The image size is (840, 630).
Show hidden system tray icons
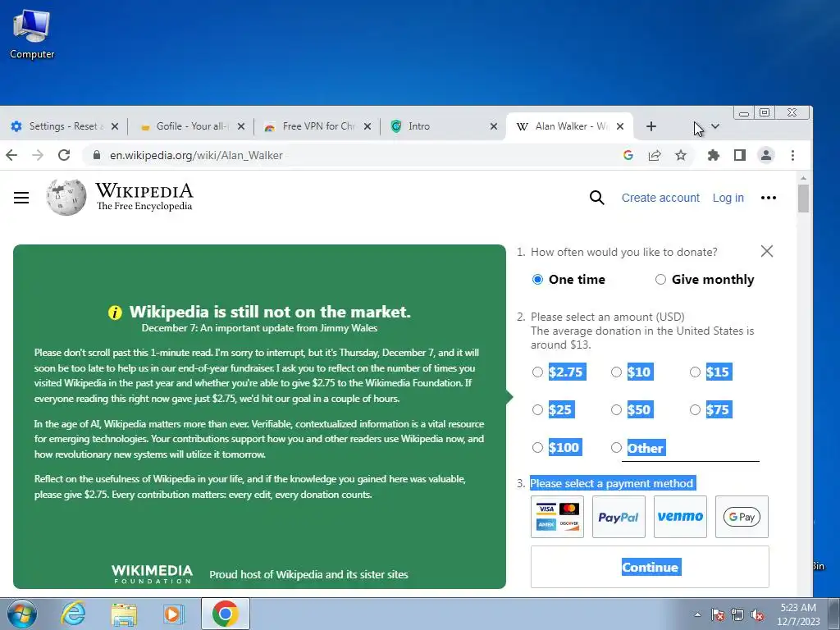pyautogui.click(x=697, y=614)
